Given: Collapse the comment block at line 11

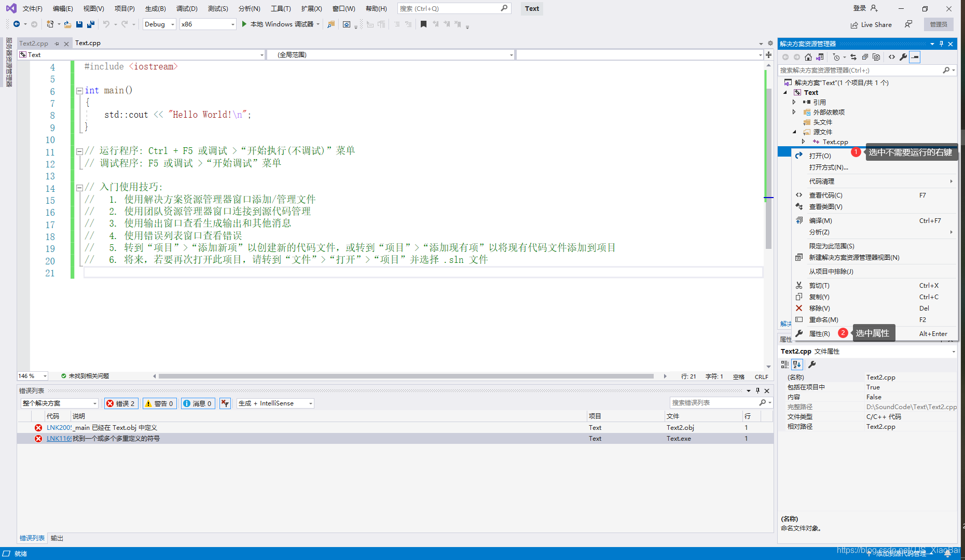Looking at the screenshot, I should coord(79,151).
